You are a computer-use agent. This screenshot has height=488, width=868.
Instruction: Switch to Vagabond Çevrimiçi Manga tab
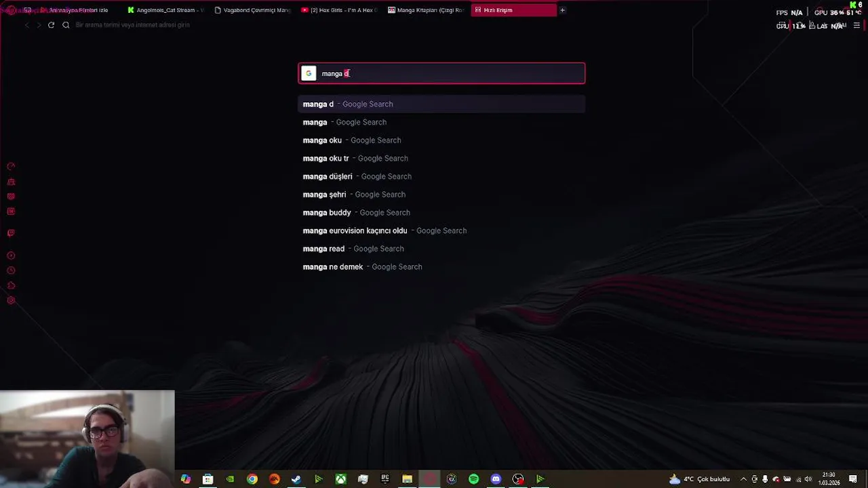[252, 10]
